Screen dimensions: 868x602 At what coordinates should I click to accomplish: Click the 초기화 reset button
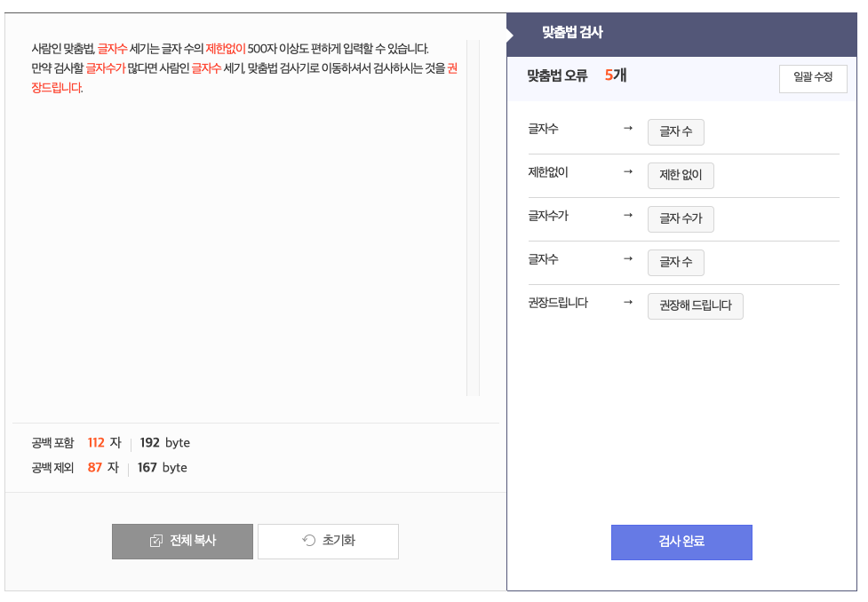(x=328, y=541)
